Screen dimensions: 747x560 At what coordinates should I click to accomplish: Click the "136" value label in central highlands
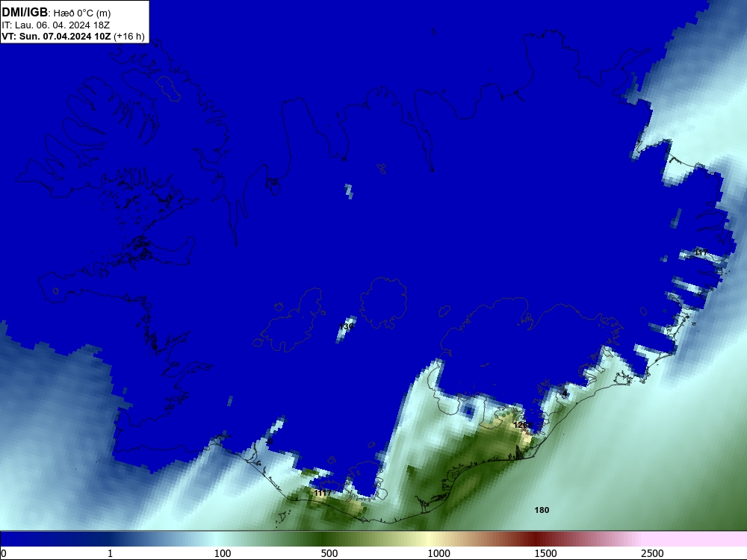tap(347, 326)
